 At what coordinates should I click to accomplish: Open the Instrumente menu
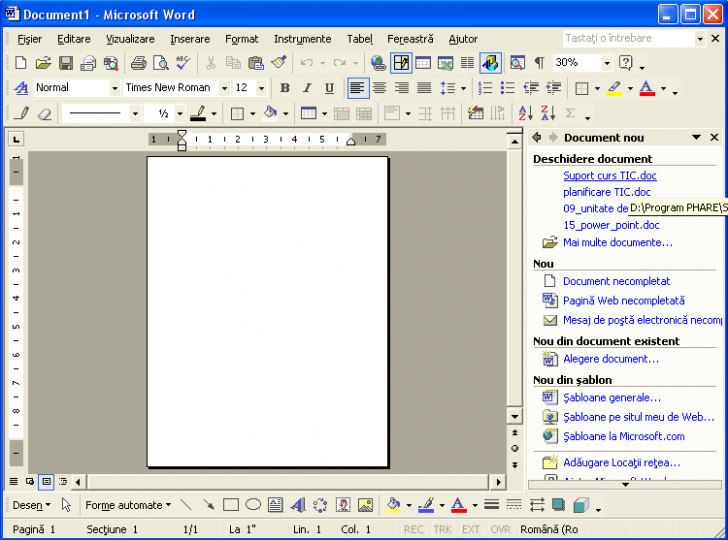[302, 39]
